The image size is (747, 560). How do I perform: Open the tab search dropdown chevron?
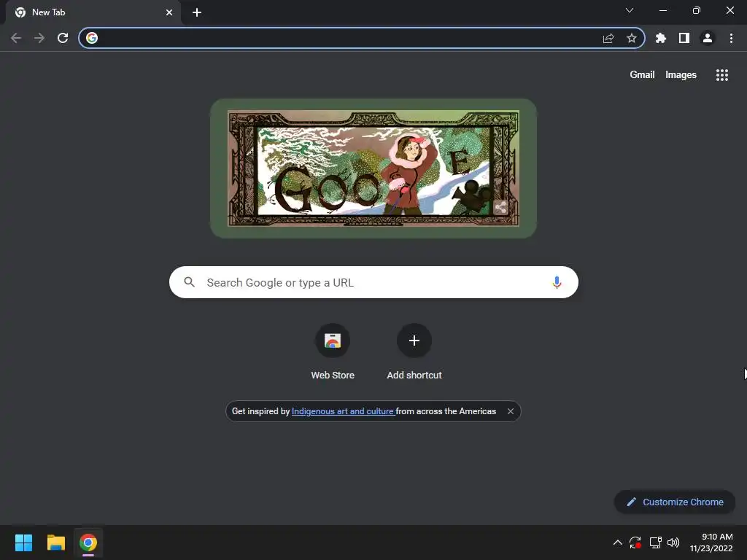pyautogui.click(x=630, y=10)
